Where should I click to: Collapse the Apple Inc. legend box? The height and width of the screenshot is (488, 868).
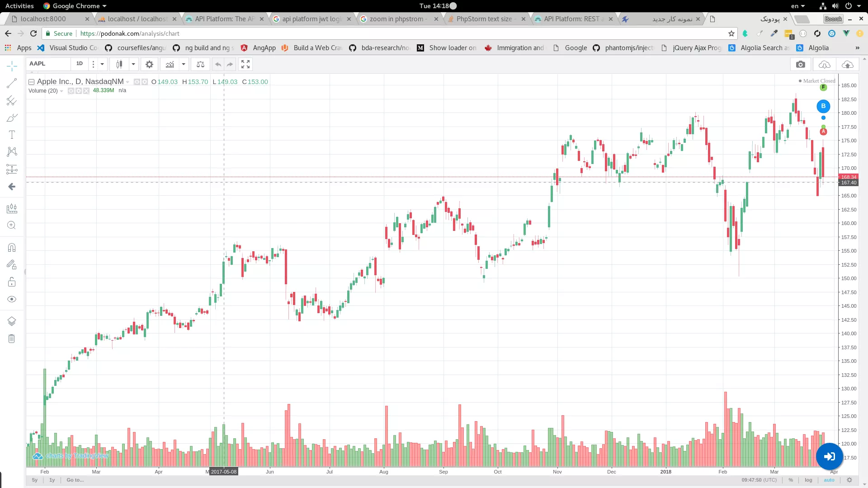[x=32, y=82]
